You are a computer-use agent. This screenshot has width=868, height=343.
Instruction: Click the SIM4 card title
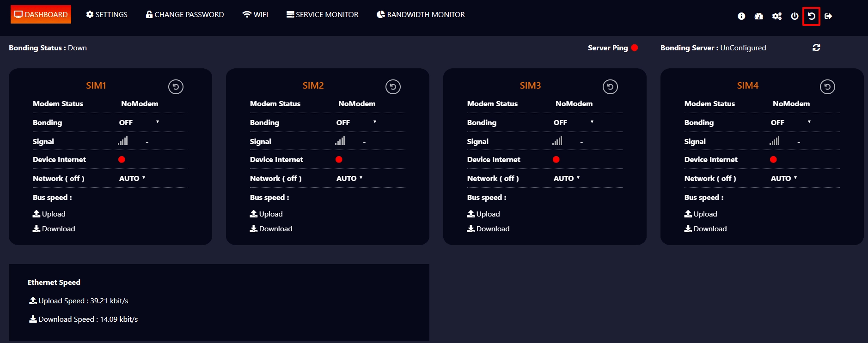point(748,85)
